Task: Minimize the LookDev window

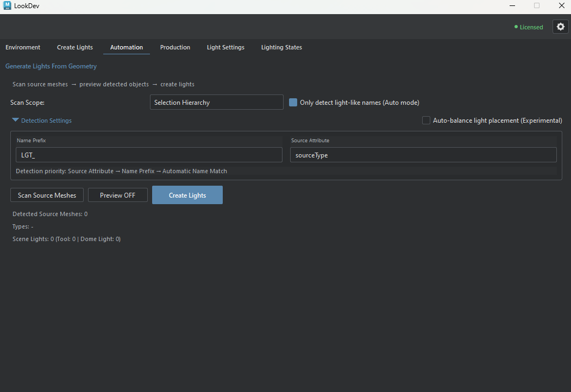Action: pyautogui.click(x=512, y=5)
